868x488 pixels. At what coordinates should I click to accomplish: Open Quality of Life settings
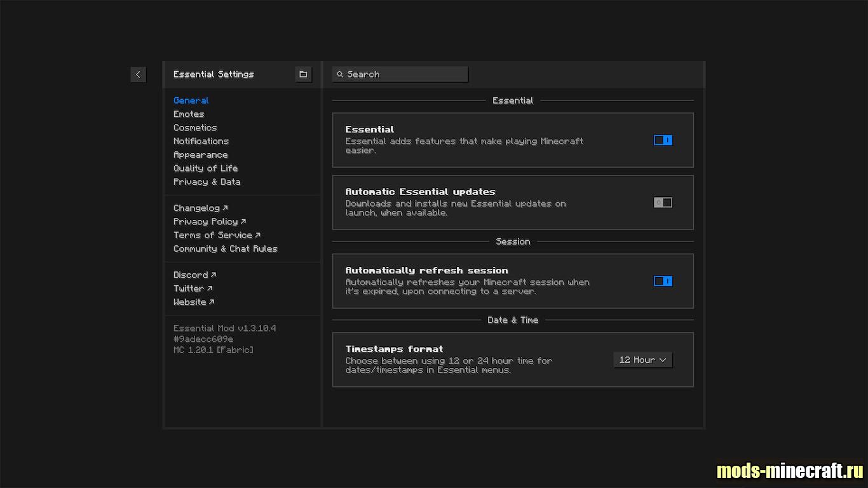[205, 168]
